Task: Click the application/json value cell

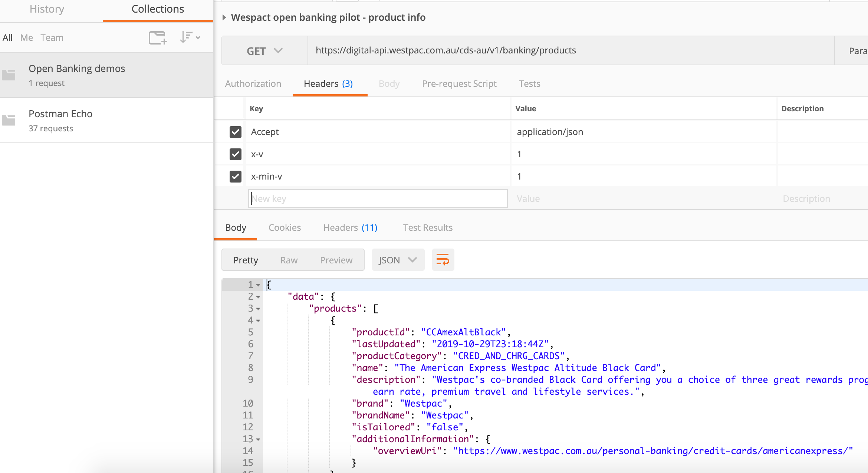Action: pos(644,132)
